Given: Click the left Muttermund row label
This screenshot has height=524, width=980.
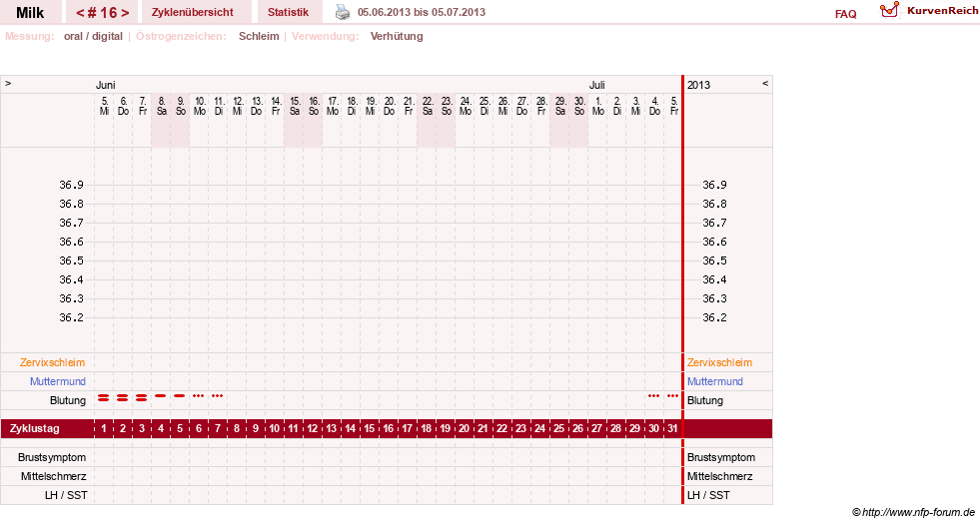Looking at the screenshot, I should pyautogui.click(x=58, y=381).
